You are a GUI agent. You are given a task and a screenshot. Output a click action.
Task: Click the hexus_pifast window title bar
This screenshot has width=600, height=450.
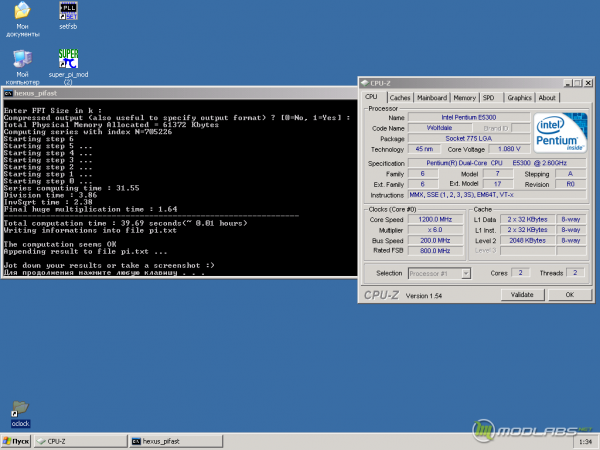[180, 93]
